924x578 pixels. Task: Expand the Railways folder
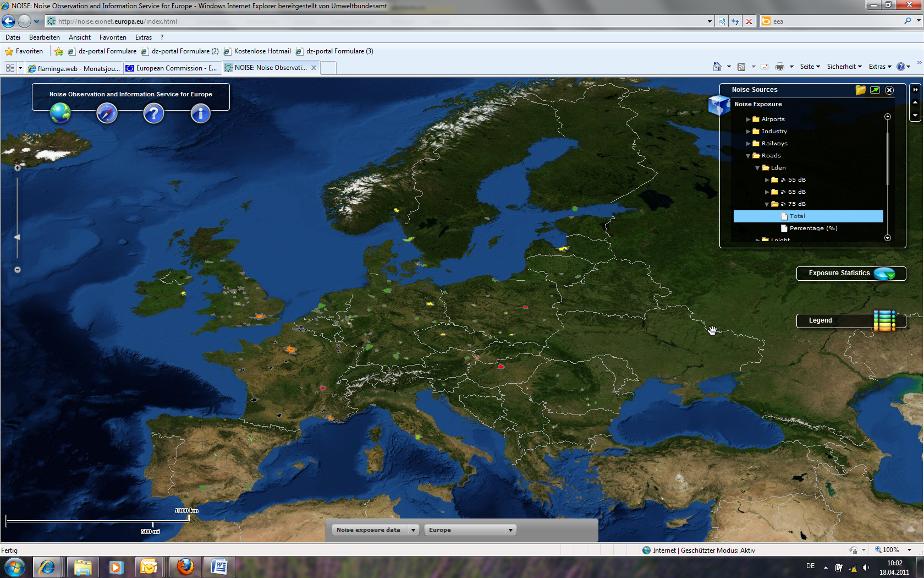pyautogui.click(x=748, y=144)
